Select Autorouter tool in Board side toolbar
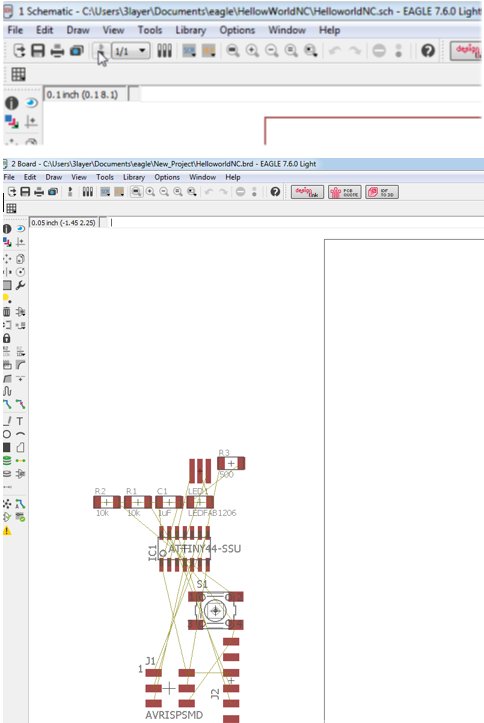Screen dimensions: 484x723 coord(20,504)
